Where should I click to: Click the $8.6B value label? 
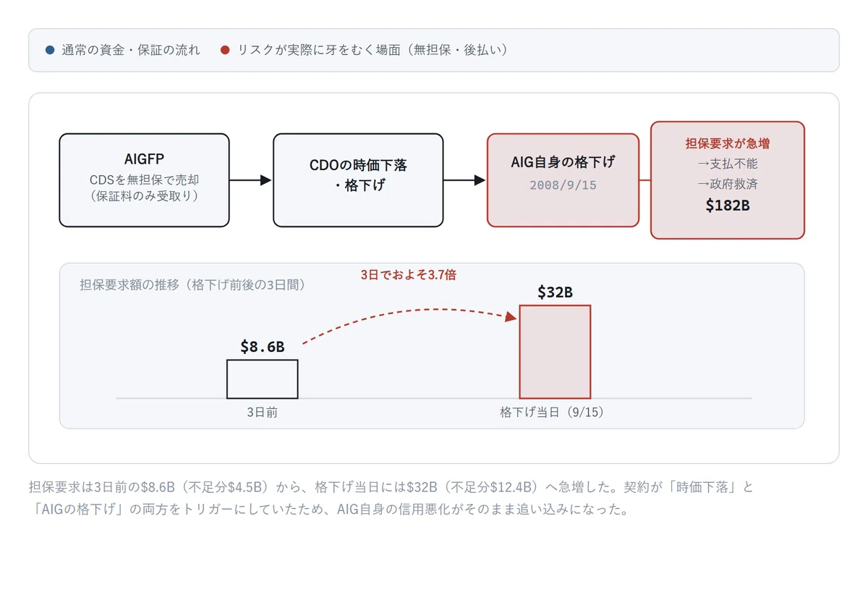[263, 347]
